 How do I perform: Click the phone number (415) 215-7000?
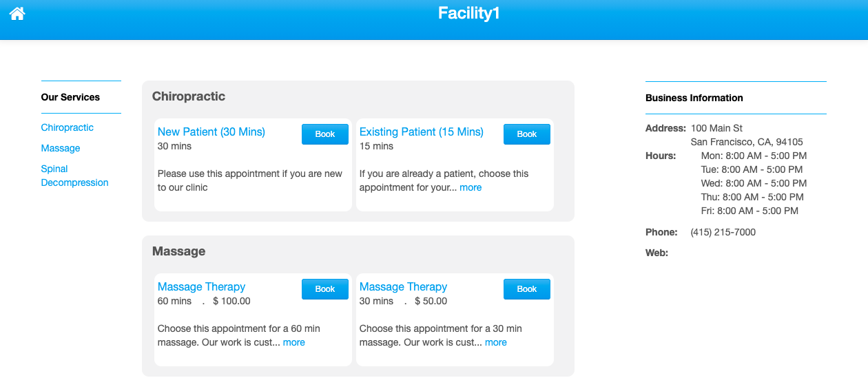pos(723,232)
